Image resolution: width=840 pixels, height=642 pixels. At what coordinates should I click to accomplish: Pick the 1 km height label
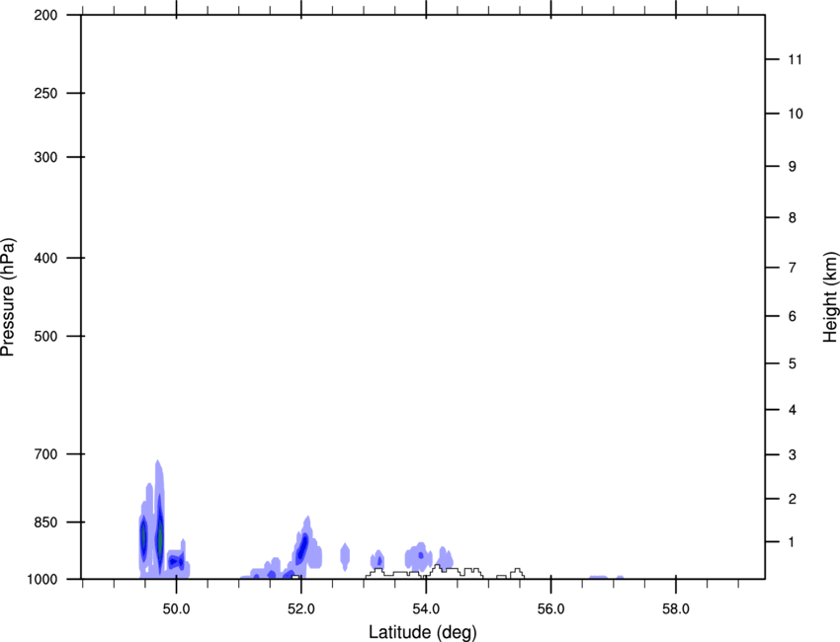pos(793,542)
